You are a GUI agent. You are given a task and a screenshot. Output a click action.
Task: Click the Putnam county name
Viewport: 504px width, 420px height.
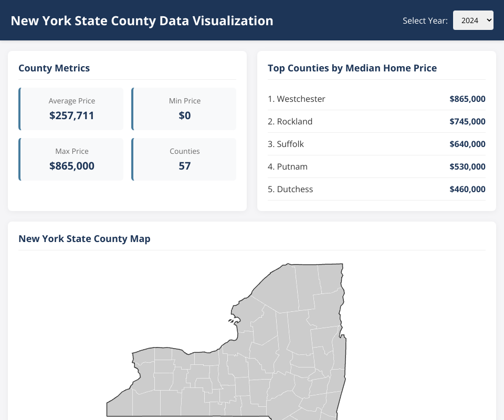point(292,166)
